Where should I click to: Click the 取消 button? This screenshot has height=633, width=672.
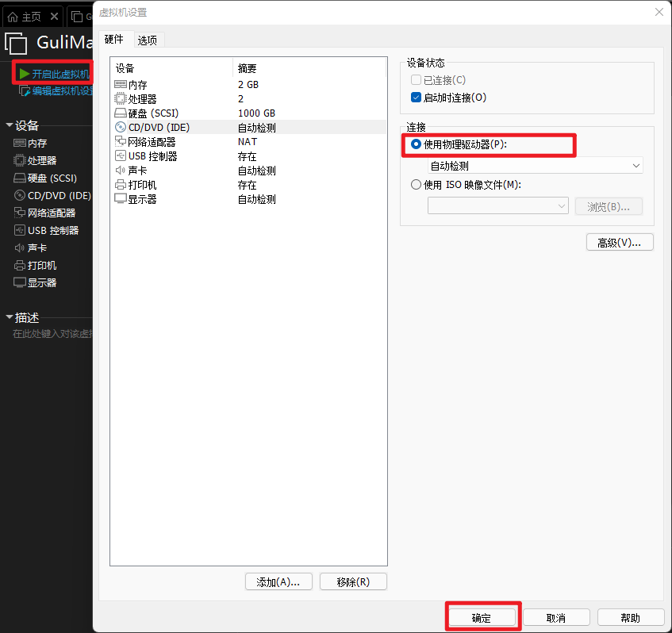(556, 618)
